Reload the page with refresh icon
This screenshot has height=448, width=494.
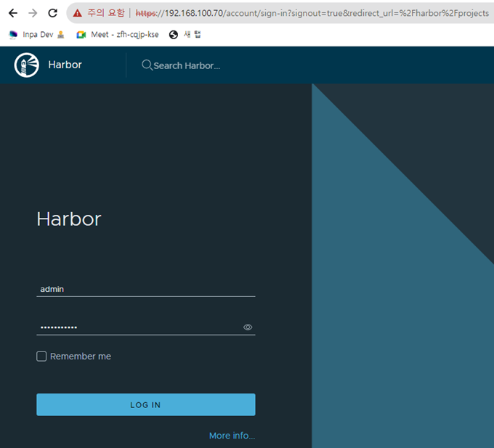(52, 13)
